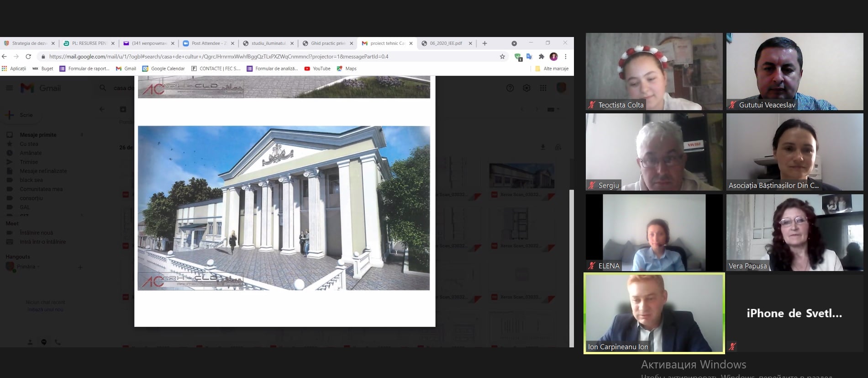Open a new browser tab
Screen dimensions: 868x378
coord(484,43)
